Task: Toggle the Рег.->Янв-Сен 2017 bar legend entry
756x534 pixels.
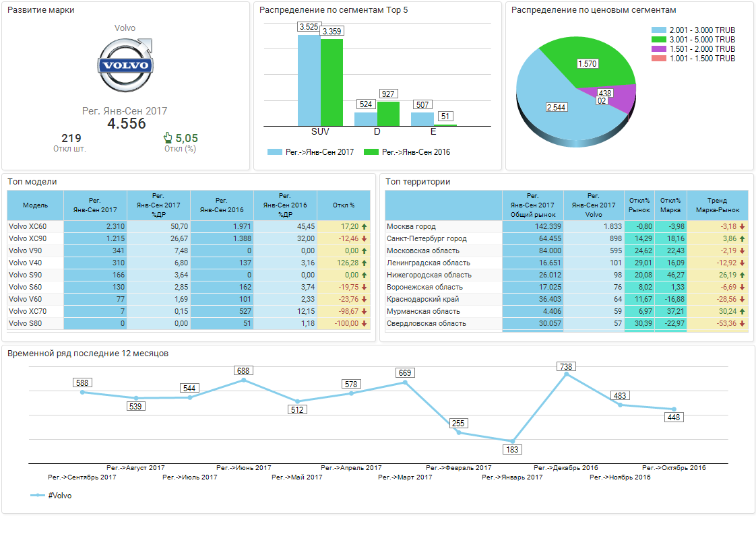Action: (x=311, y=152)
